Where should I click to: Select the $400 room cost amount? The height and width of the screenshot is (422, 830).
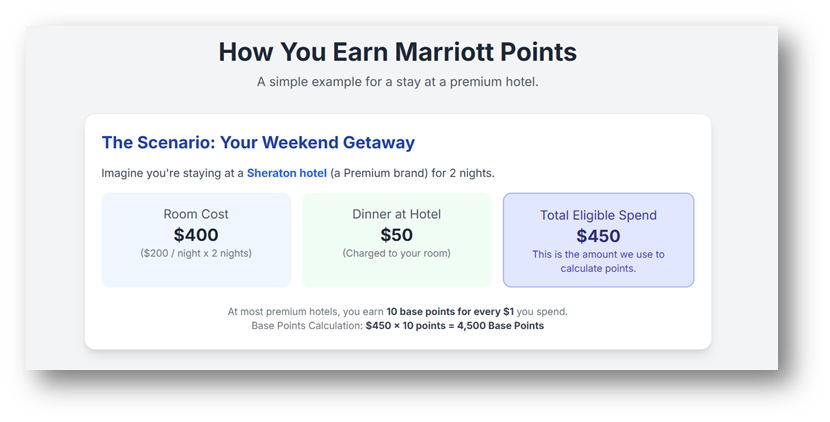tap(196, 235)
